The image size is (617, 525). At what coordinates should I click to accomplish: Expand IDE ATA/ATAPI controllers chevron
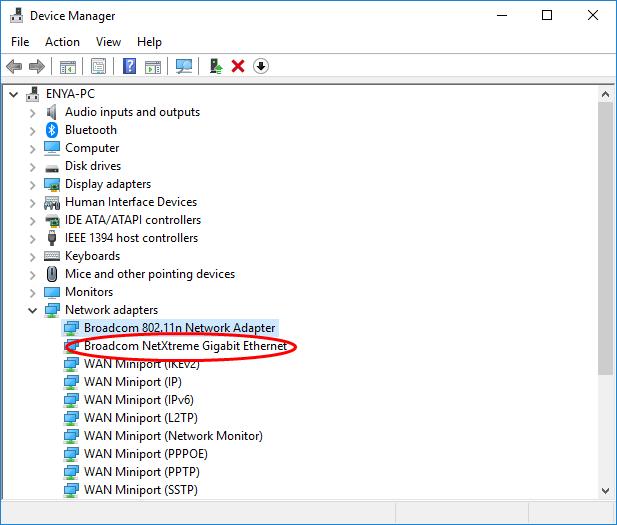pos(33,221)
